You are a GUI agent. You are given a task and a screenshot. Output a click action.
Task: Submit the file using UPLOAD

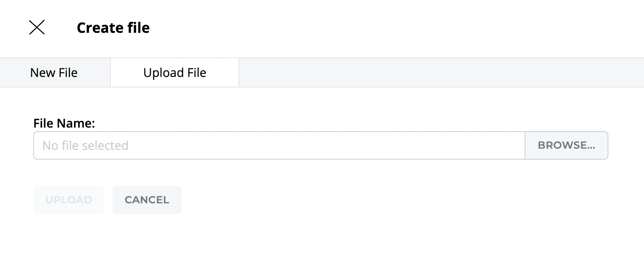(x=69, y=200)
